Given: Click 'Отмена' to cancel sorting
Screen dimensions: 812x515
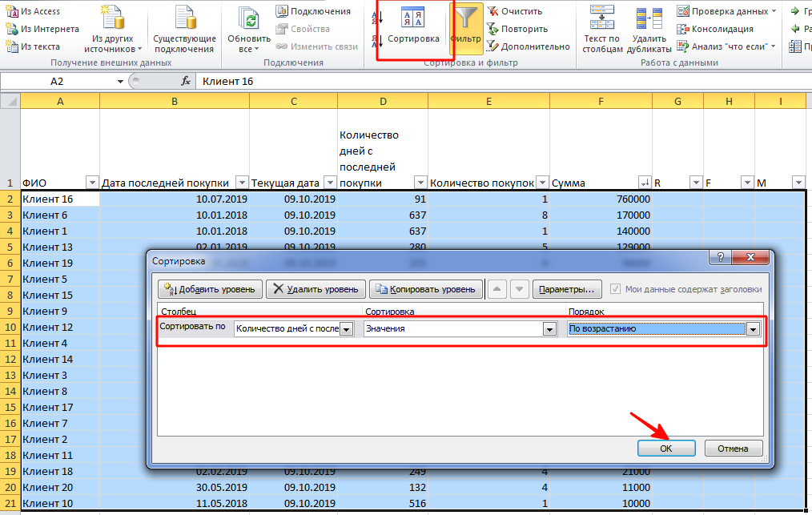Looking at the screenshot, I should (x=732, y=449).
